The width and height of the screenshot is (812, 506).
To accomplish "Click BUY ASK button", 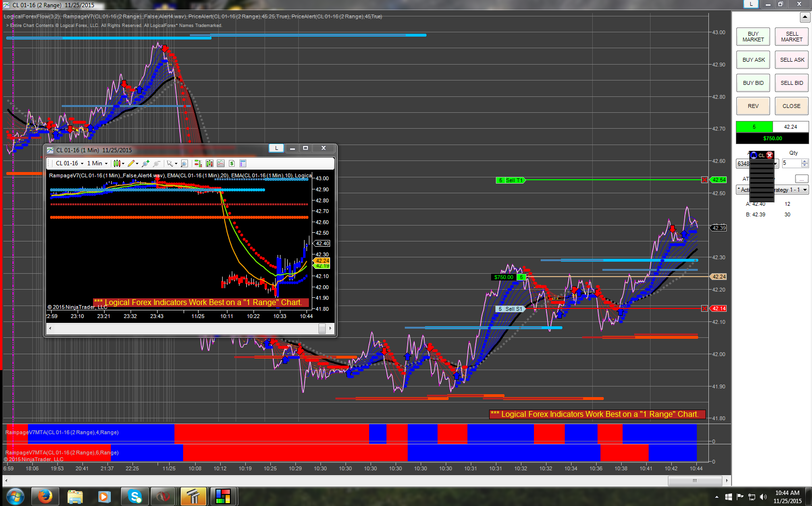I will [753, 60].
